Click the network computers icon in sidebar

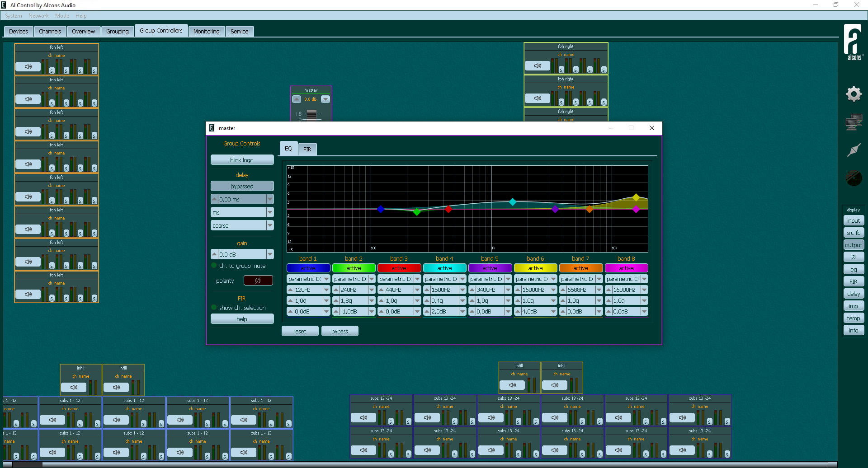(854, 122)
